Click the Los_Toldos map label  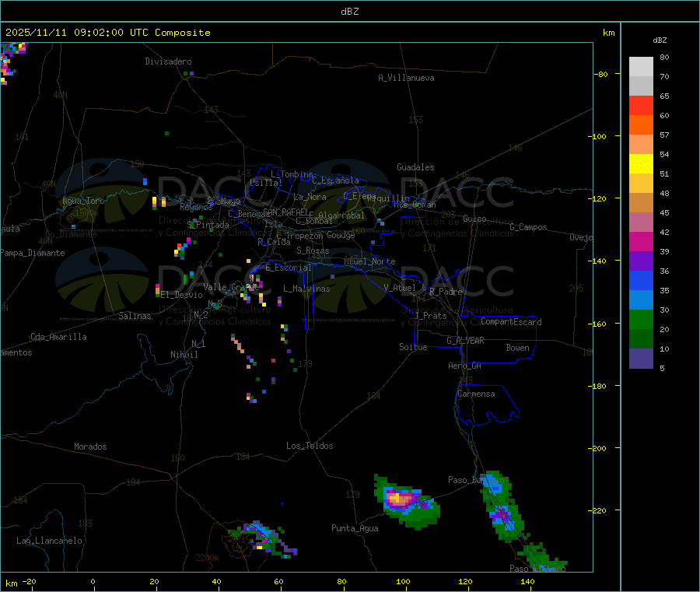[x=310, y=446]
